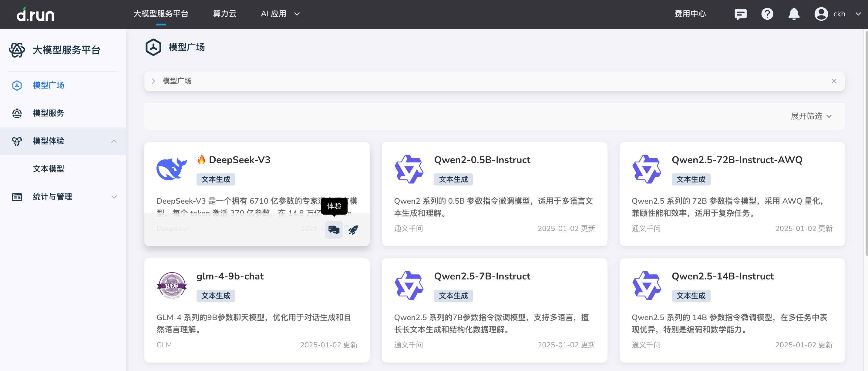
Task: Click the d.run logo
Action: 35,14
